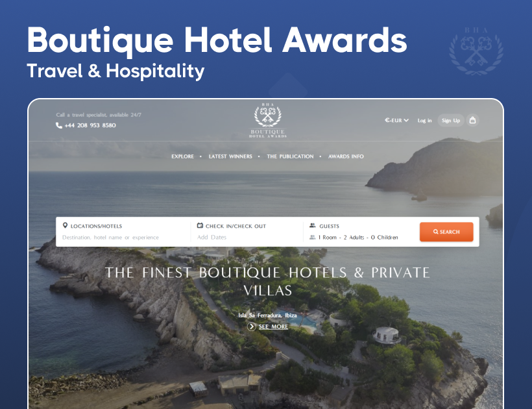Open the room and guests selector
Screen dimensions: 532x409
tap(354, 237)
